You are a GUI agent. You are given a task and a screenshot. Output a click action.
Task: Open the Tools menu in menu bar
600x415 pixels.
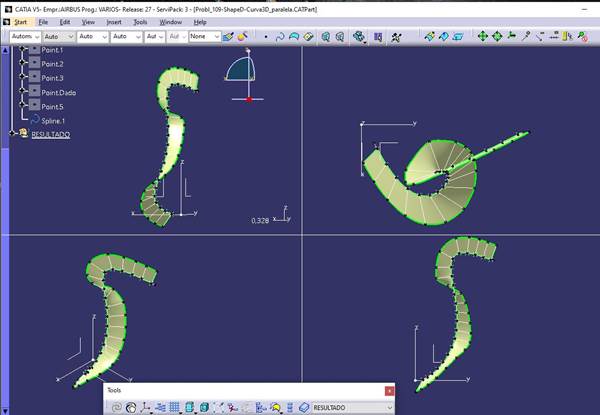click(x=142, y=21)
